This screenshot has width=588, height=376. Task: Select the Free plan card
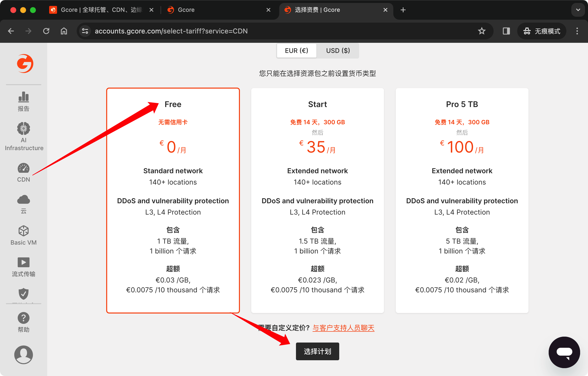(x=173, y=200)
